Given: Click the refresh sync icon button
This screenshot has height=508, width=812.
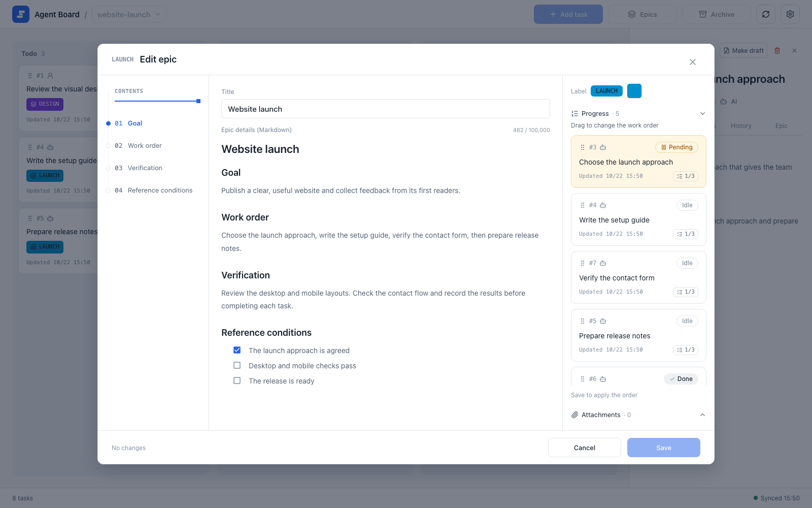Looking at the screenshot, I should pos(766,14).
